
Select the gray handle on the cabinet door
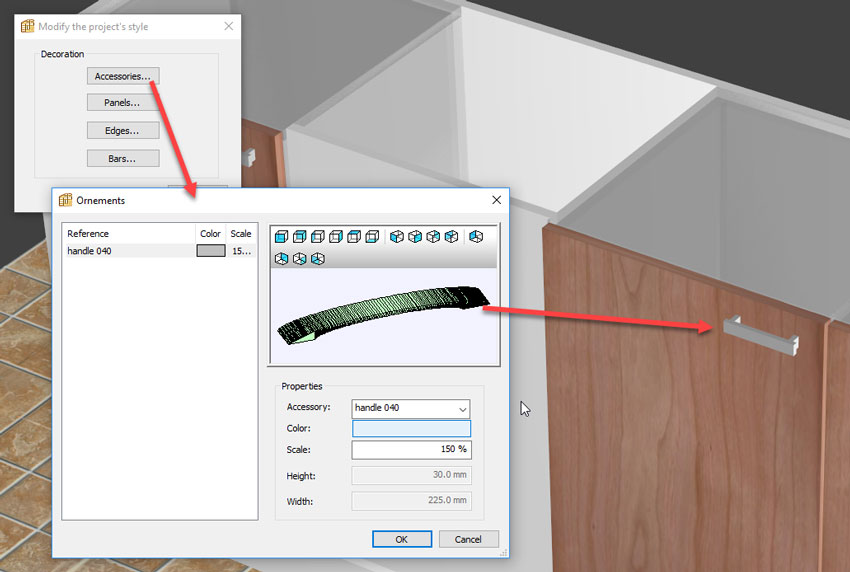[761, 335]
